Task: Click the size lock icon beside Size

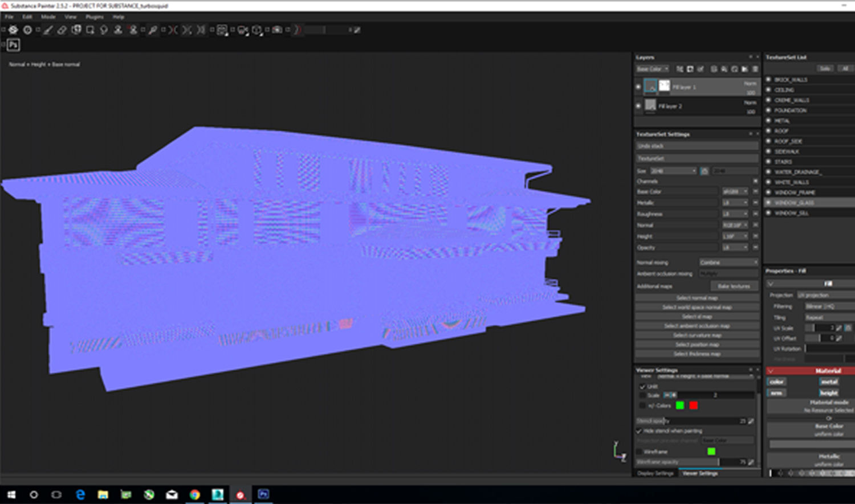Action: coord(705,171)
